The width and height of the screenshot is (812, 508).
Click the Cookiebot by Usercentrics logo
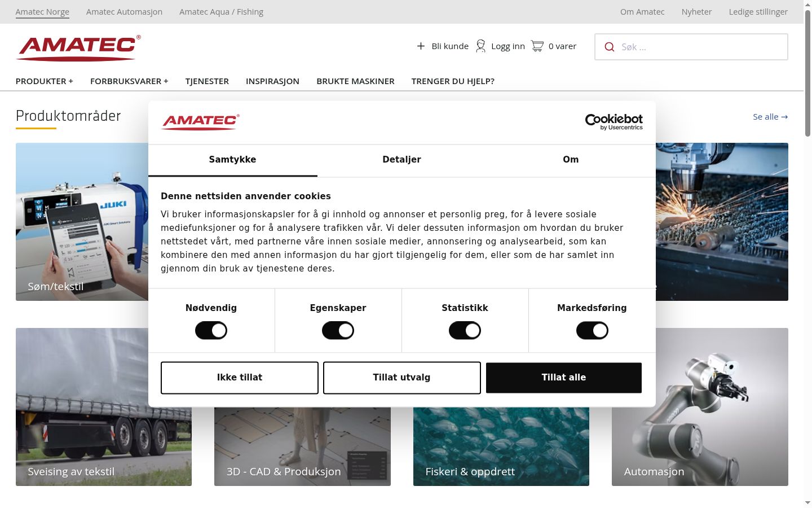click(614, 121)
